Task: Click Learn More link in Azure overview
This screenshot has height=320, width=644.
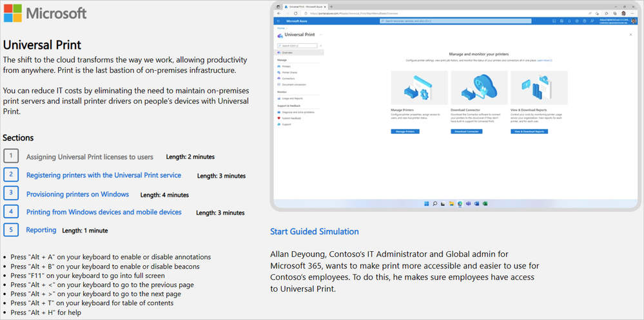Action: coord(545,61)
